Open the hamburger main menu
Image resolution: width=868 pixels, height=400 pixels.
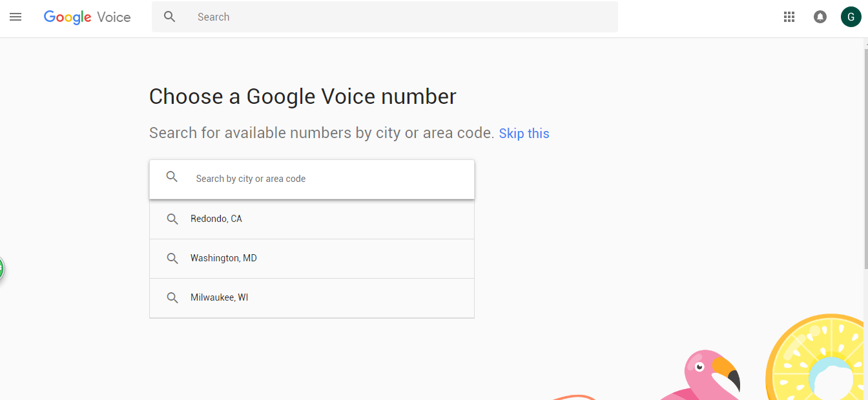[15, 17]
